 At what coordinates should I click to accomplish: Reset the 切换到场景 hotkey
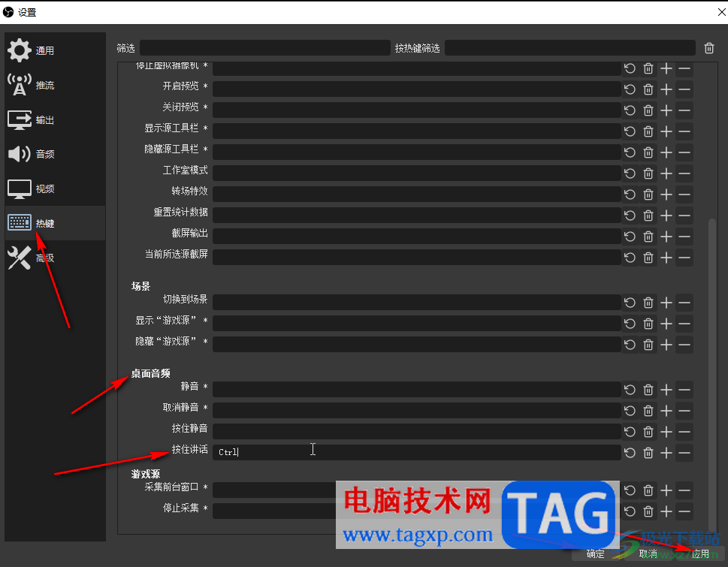coord(630,303)
